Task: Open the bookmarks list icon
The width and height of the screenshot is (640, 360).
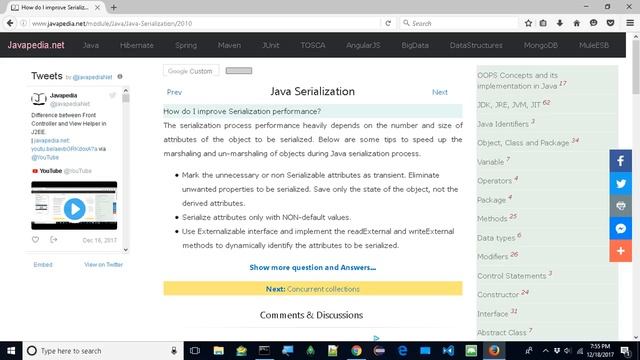Action: point(543,23)
